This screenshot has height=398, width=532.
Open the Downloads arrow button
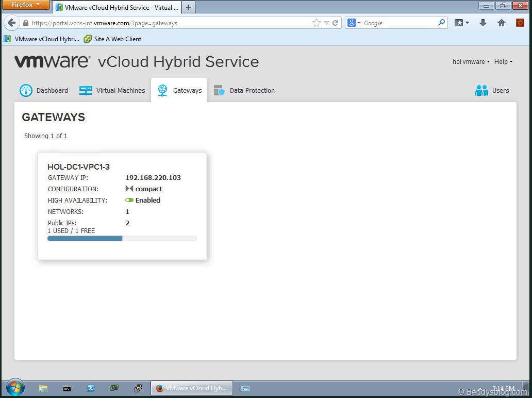click(x=483, y=23)
